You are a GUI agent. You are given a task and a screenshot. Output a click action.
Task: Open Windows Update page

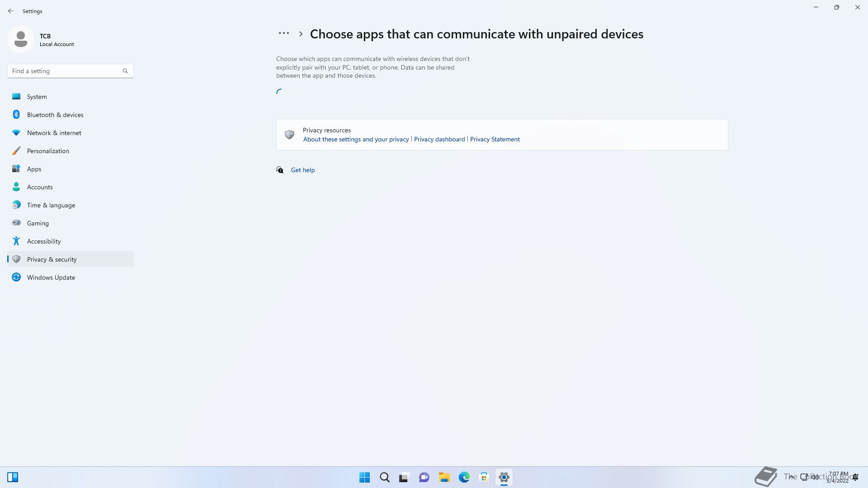tap(51, 277)
